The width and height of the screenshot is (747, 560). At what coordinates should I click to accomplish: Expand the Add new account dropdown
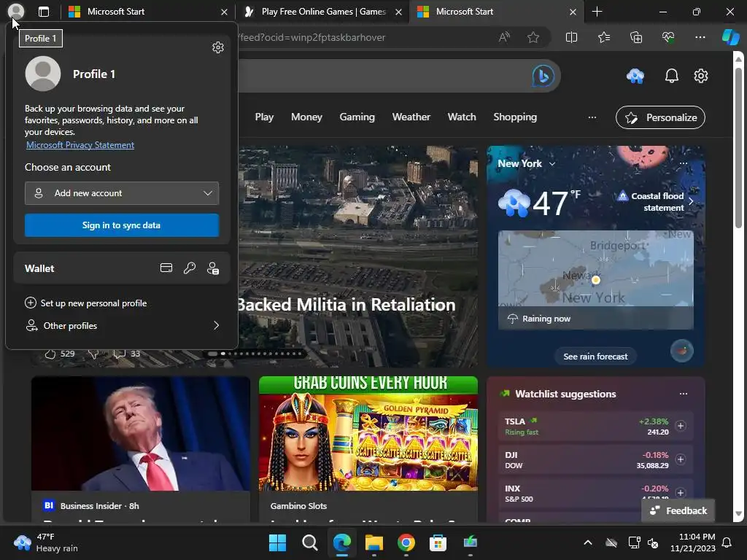[122, 193]
